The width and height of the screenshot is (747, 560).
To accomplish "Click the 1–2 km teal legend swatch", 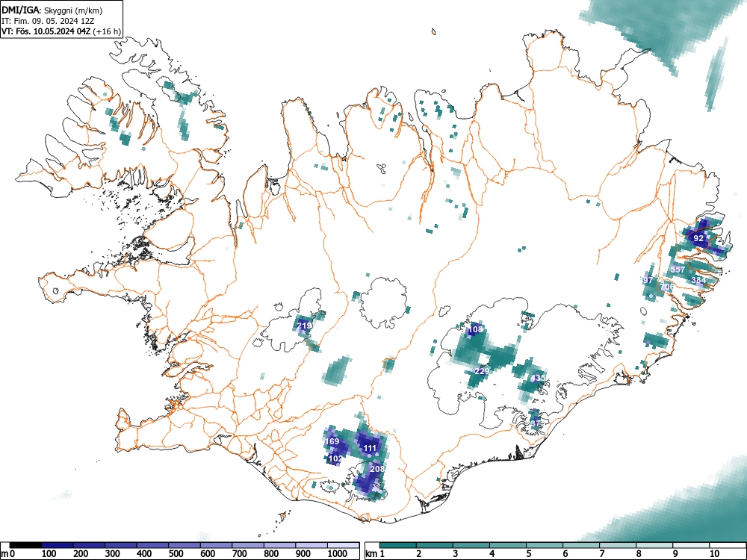I will pyautogui.click(x=398, y=545).
